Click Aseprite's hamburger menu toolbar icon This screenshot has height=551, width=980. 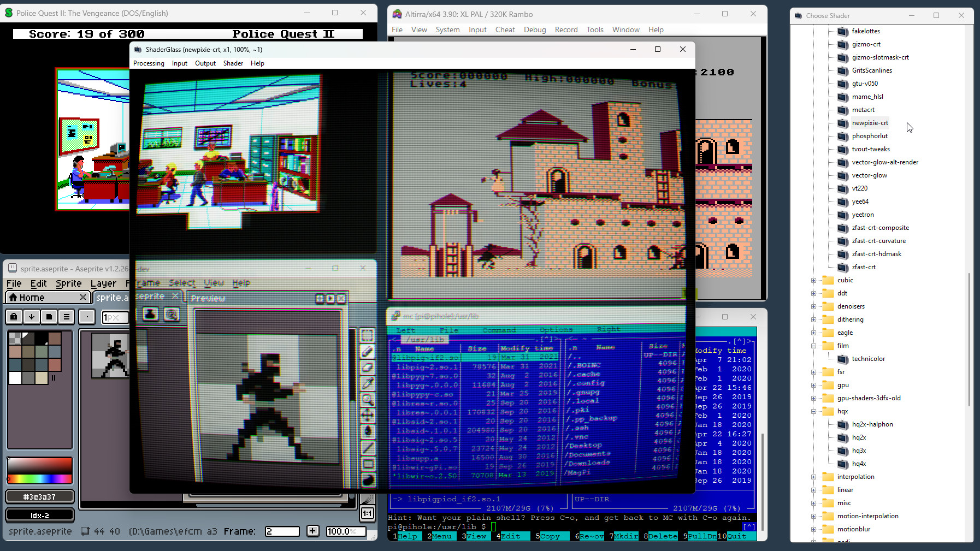(66, 316)
